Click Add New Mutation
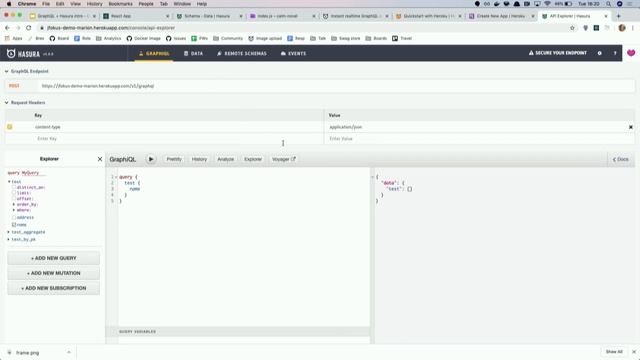640x360 pixels. click(x=53, y=273)
